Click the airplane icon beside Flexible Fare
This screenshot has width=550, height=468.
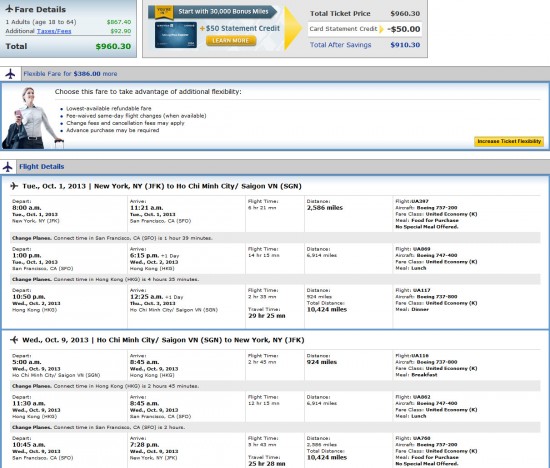point(10,74)
